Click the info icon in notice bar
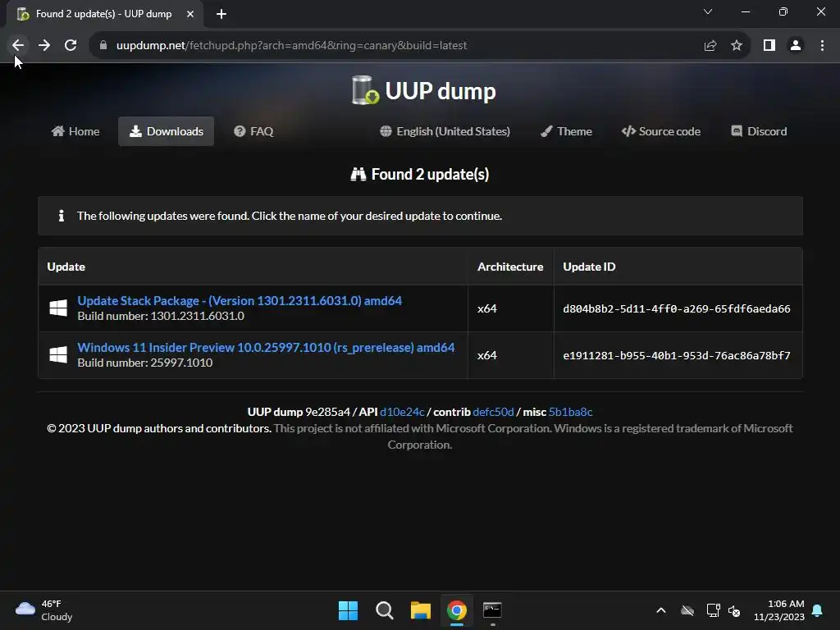Image resolution: width=840 pixels, height=630 pixels. click(x=61, y=216)
